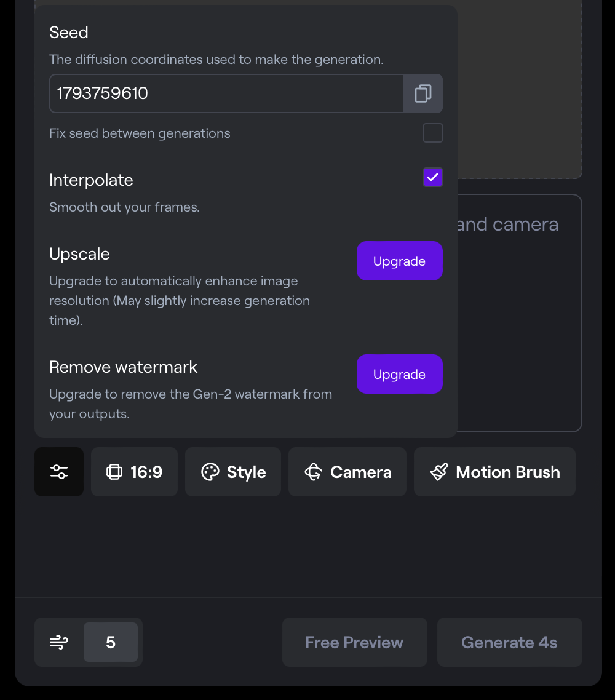This screenshot has height=700, width=615.
Task: Click the settings sliders icon button
Action: pyautogui.click(x=59, y=472)
